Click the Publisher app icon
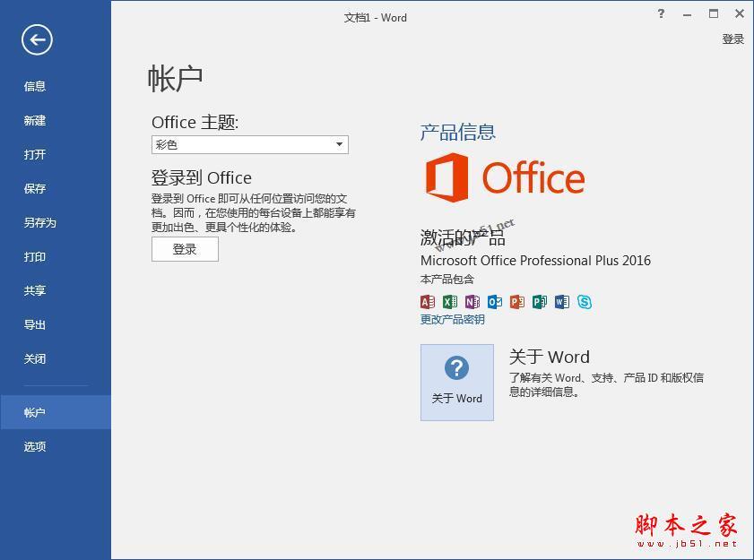This screenshot has width=754, height=560. (x=540, y=301)
